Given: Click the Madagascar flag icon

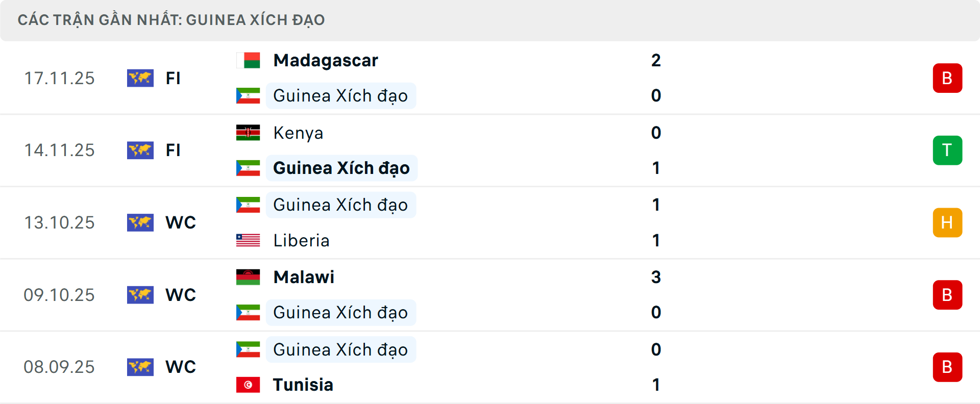Looking at the screenshot, I should [248, 60].
